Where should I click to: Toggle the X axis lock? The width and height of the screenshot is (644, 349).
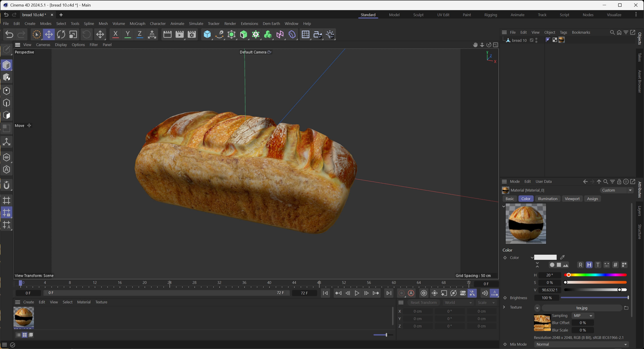(115, 35)
